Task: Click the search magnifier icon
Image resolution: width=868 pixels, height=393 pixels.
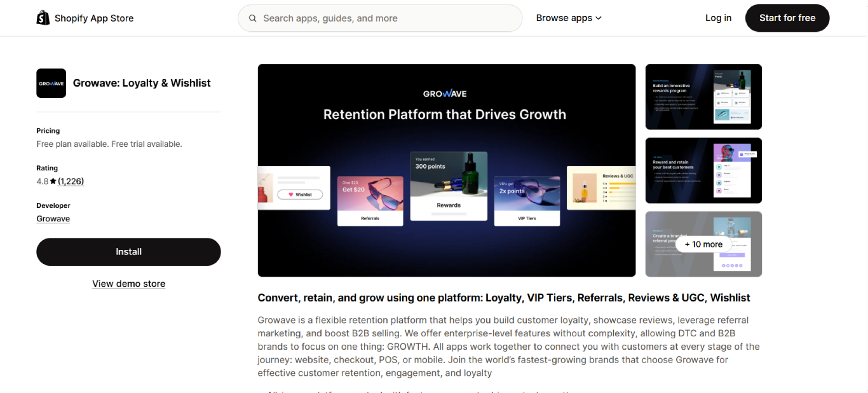Action: point(252,18)
